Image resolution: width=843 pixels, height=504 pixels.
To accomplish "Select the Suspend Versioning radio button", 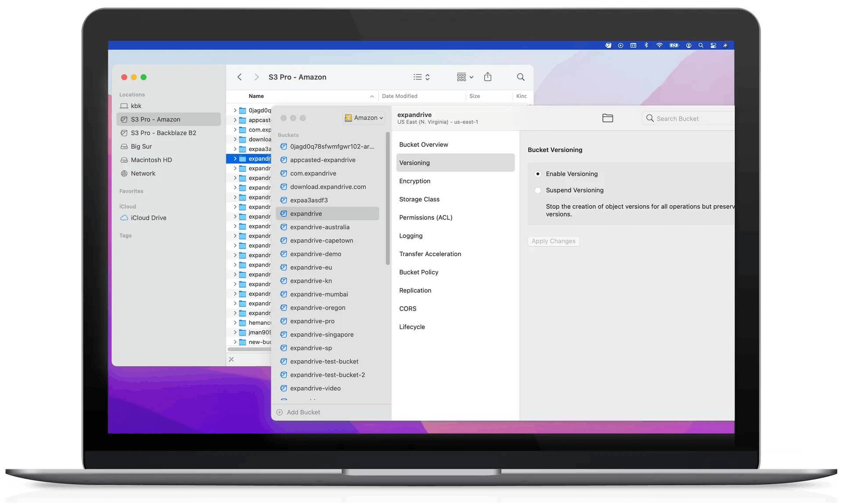I will click(x=538, y=190).
